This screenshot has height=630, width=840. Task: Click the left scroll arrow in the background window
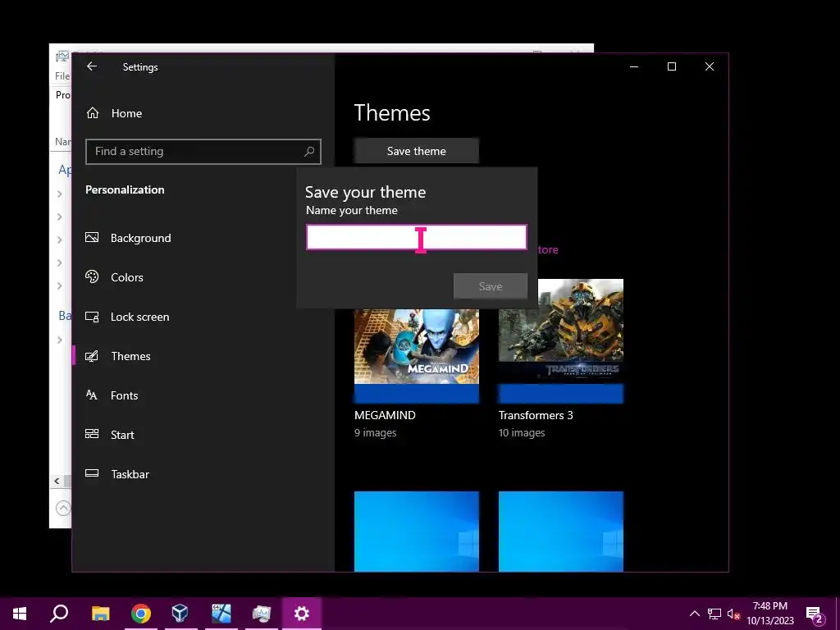click(57, 481)
